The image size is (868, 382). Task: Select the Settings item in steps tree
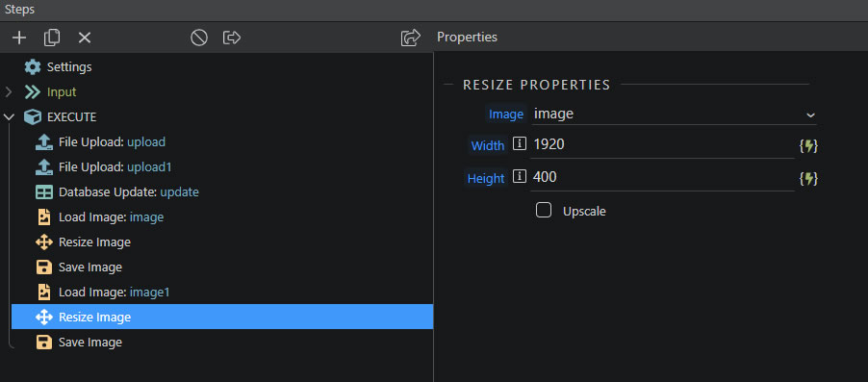point(58,67)
